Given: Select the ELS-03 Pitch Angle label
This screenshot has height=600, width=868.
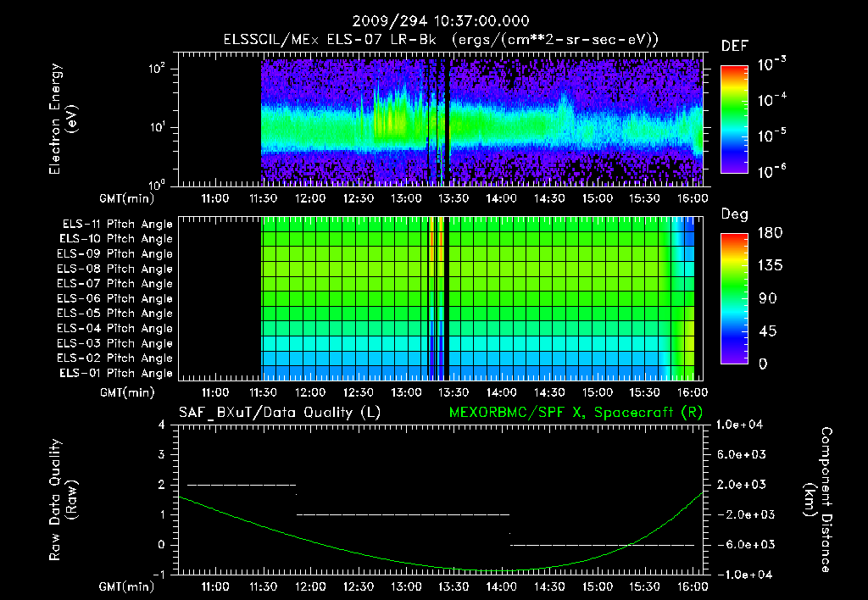Looking at the screenshot, I should [115, 343].
